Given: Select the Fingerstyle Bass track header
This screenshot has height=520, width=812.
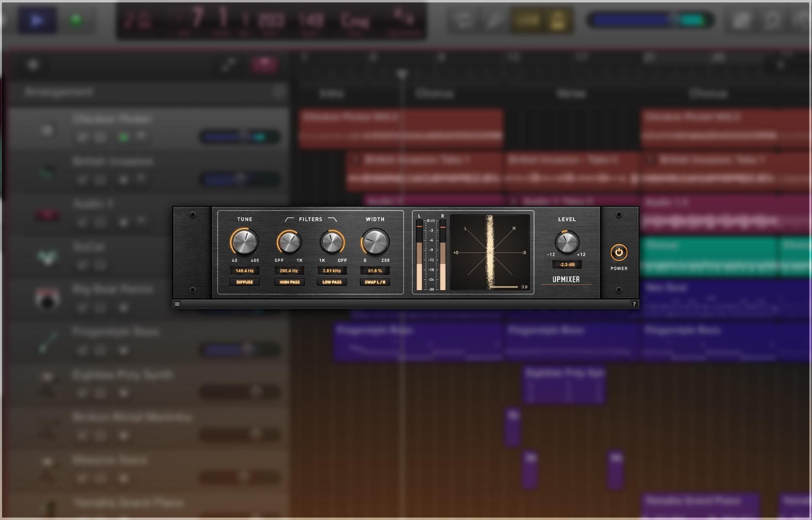Looking at the screenshot, I should click(148, 342).
